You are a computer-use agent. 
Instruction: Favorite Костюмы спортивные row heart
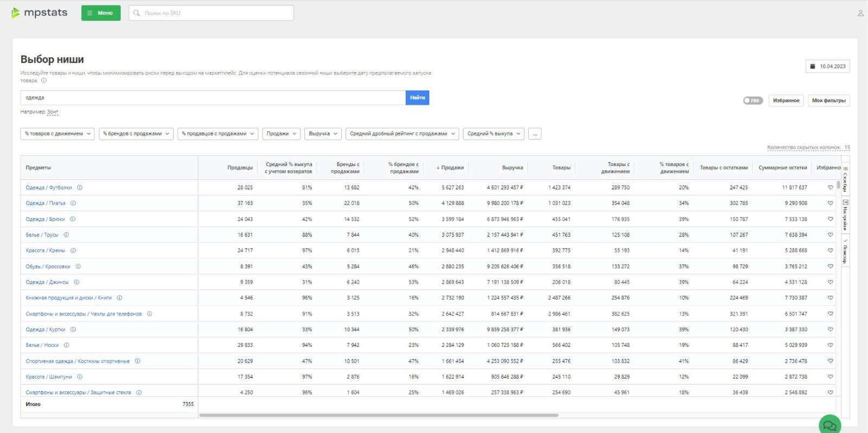click(830, 361)
